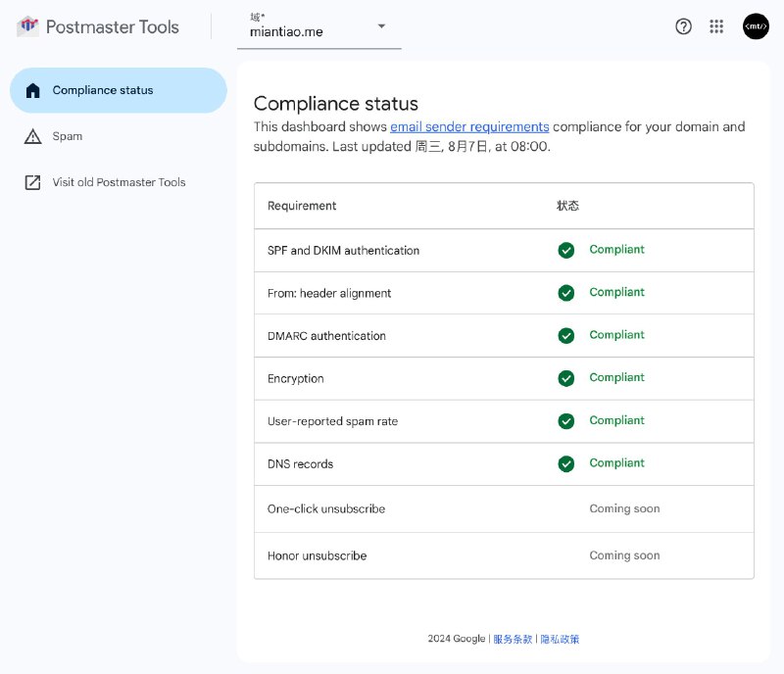Click the warning triangle icon next to Spam
This screenshot has width=784, height=674.
32,136
